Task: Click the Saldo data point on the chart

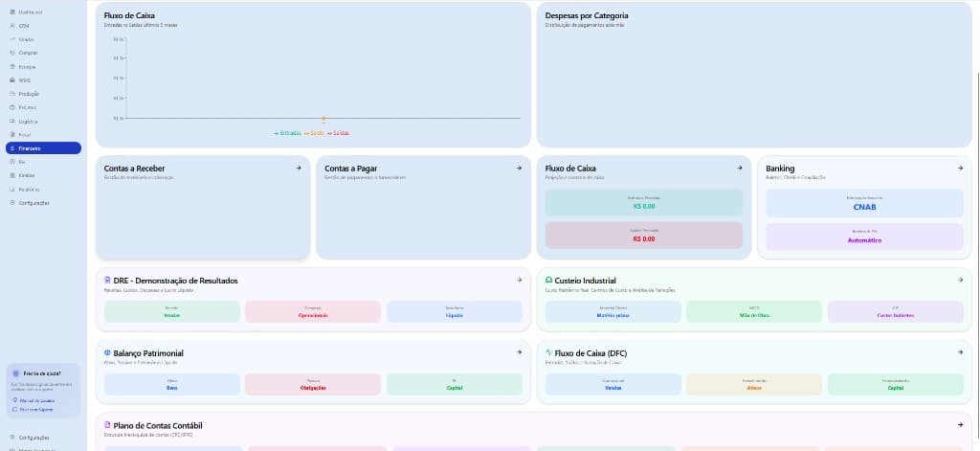Action: coord(323,119)
